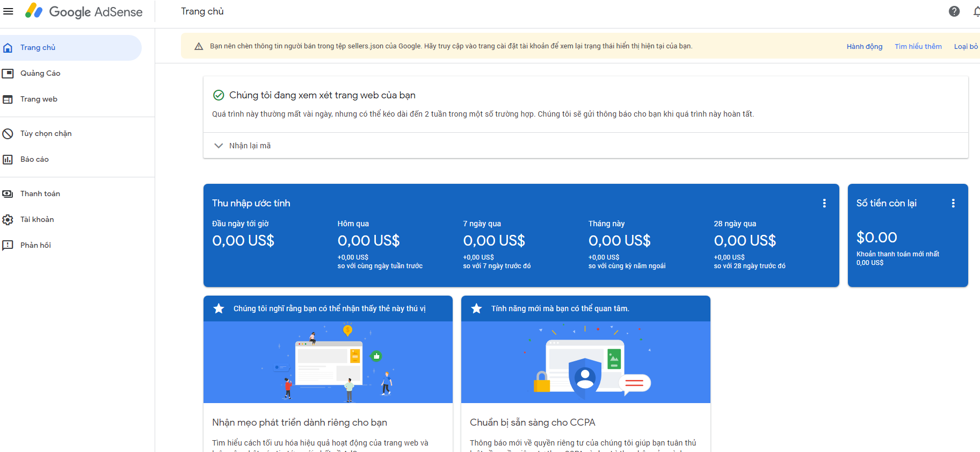The image size is (980, 452).
Task: Click the Nhận mẹo phát triển card title
Action: (x=300, y=422)
